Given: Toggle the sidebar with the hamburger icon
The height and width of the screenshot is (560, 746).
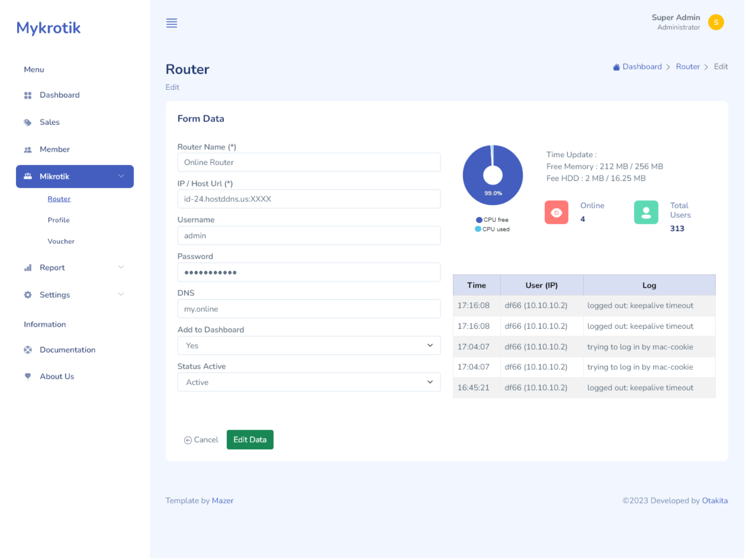Looking at the screenshot, I should tap(171, 23).
